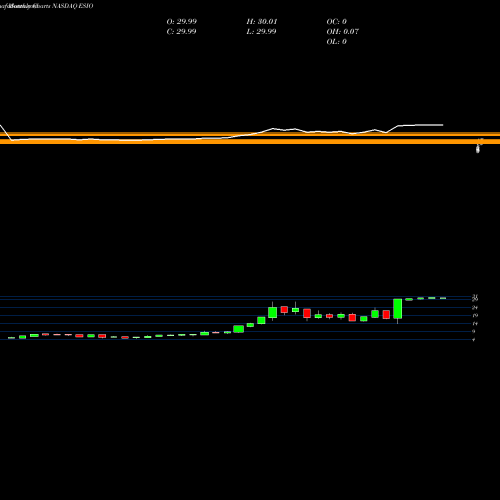Click the 'NASDAQ ESIO' chart title
Screen dimensions: 500x500
73,6
